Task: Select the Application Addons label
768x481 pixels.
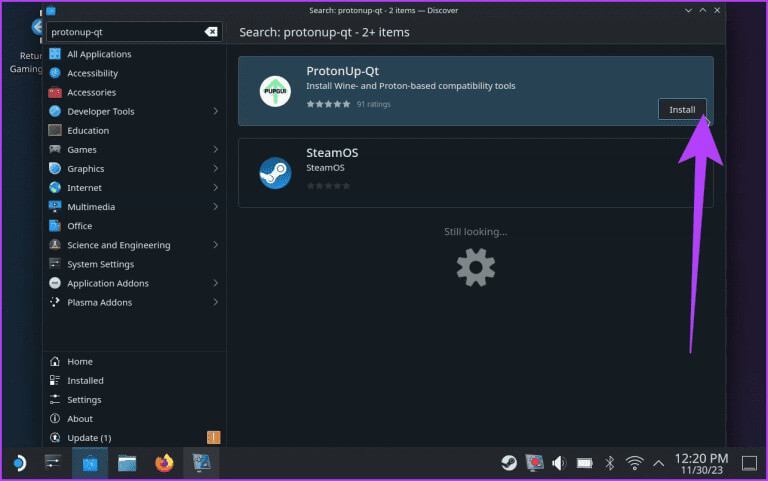Action: [x=108, y=283]
